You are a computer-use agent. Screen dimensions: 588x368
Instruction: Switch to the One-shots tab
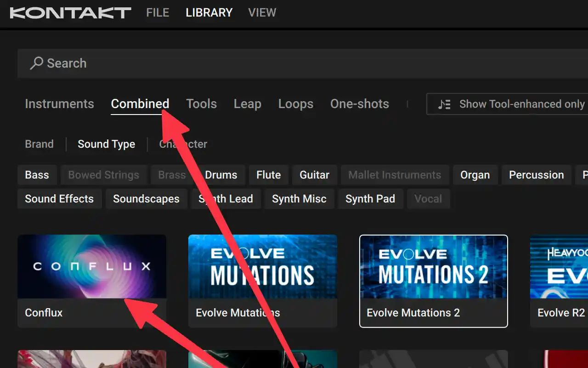pyautogui.click(x=360, y=104)
